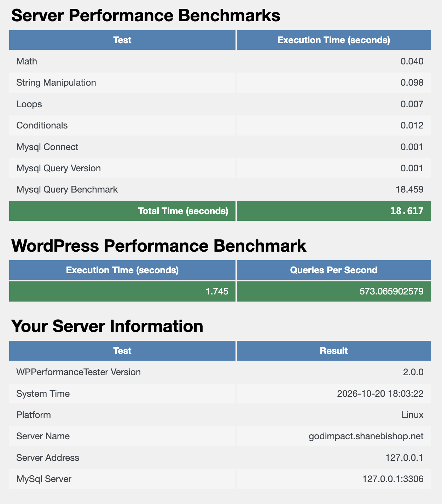Click the Test header in server information
Viewport: 442px width, 504px height.
tap(122, 351)
